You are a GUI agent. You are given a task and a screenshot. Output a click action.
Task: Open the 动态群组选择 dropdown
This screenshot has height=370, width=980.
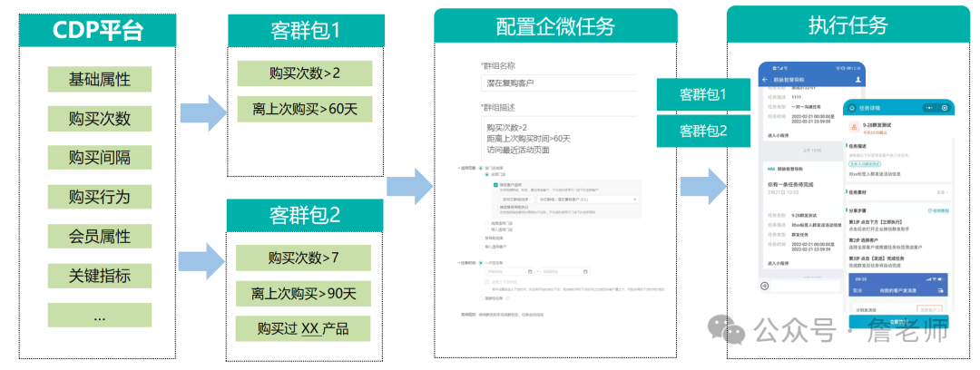517,200
